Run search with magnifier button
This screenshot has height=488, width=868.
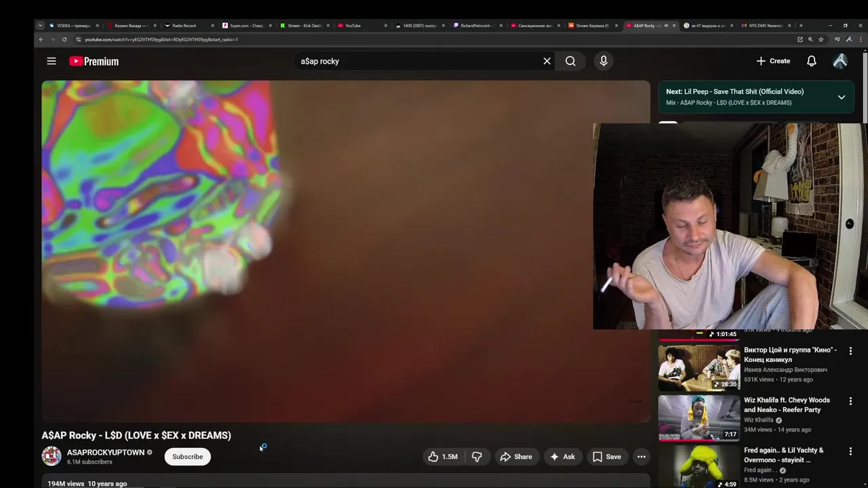pos(570,61)
